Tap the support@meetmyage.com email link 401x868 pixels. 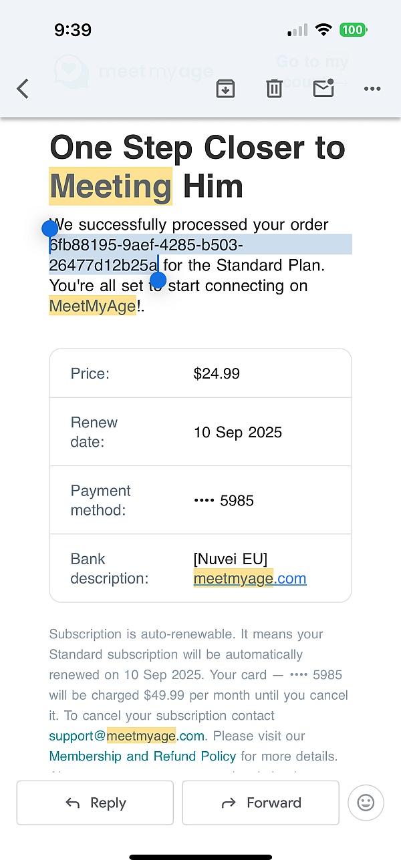[127, 736]
